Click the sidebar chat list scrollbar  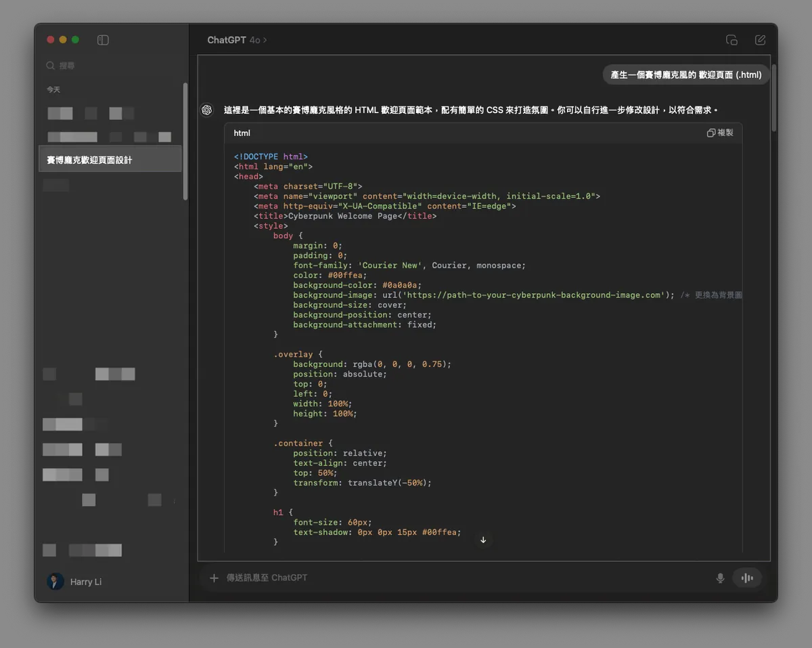(185, 141)
